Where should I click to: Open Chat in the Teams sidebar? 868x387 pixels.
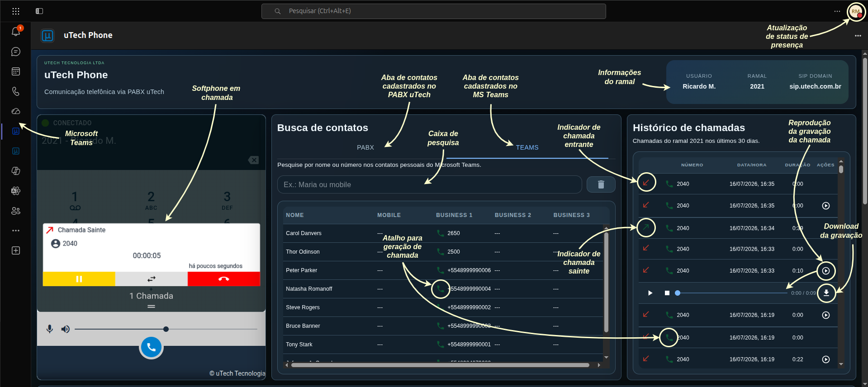coord(16,52)
